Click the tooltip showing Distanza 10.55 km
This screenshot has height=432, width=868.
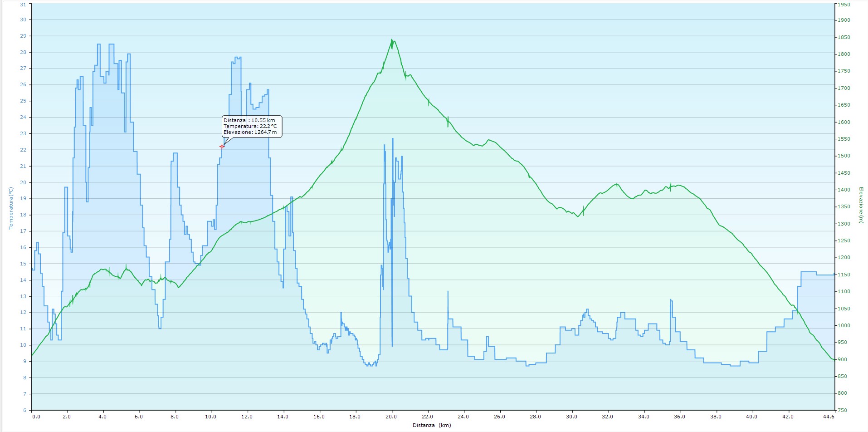coord(252,127)
